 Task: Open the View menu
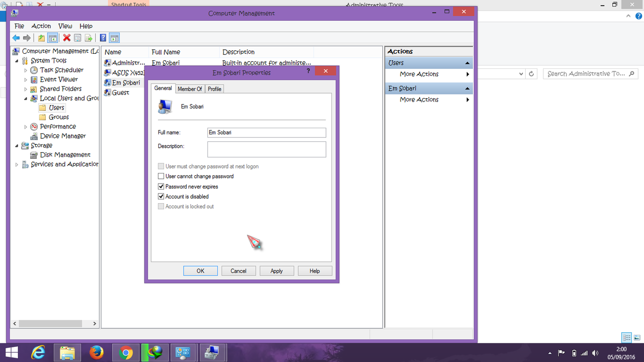pos(65,26)
